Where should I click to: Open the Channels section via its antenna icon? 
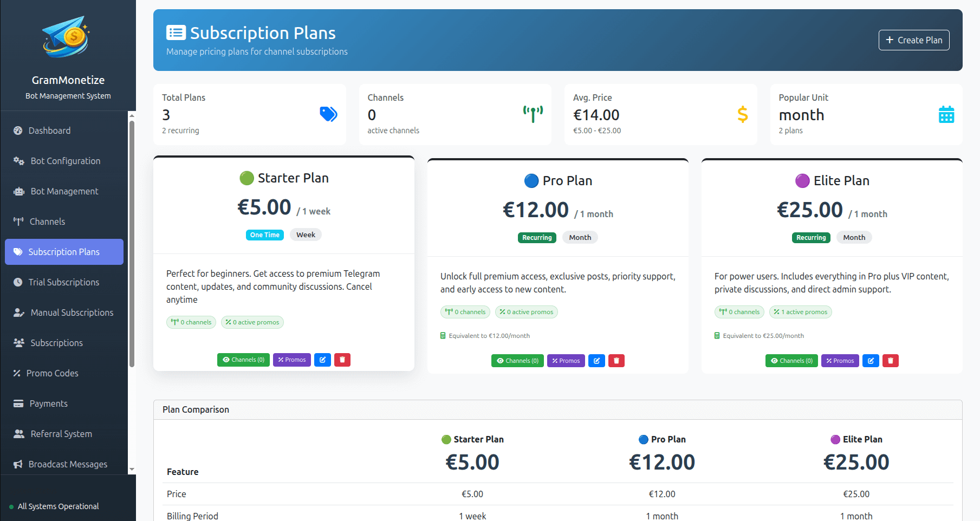[18, 221]
